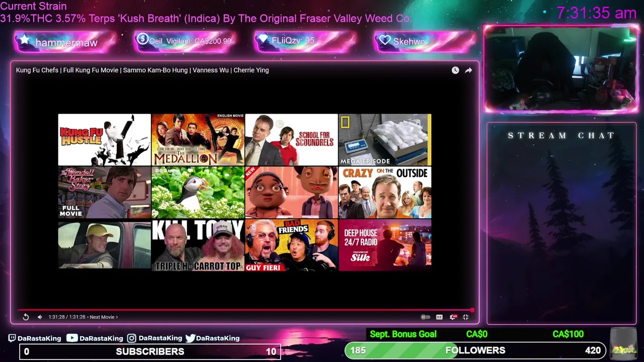Open video settings gear icon
The width and height of the screenshot is (644, 362).
[453, 317]
